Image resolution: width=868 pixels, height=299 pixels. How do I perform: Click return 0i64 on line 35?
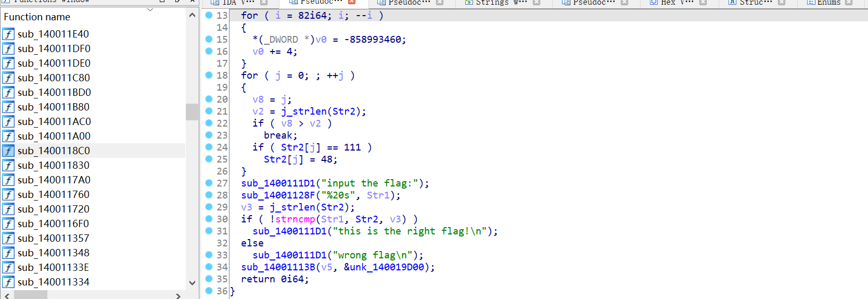(x=275, y=279)
